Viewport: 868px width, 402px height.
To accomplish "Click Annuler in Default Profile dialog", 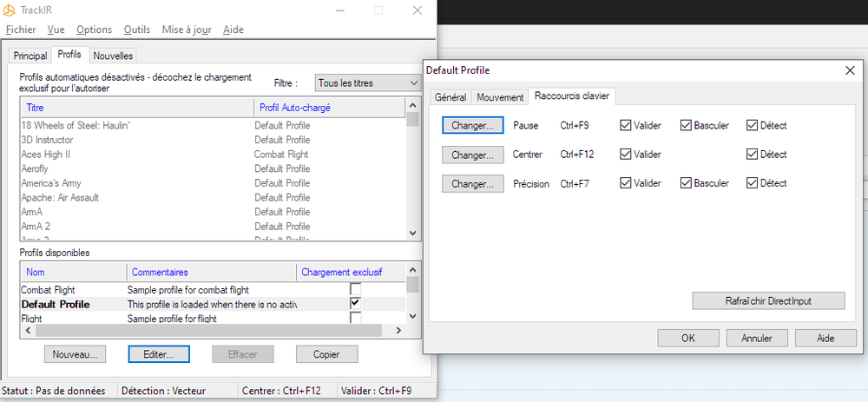I will (757, 338).
